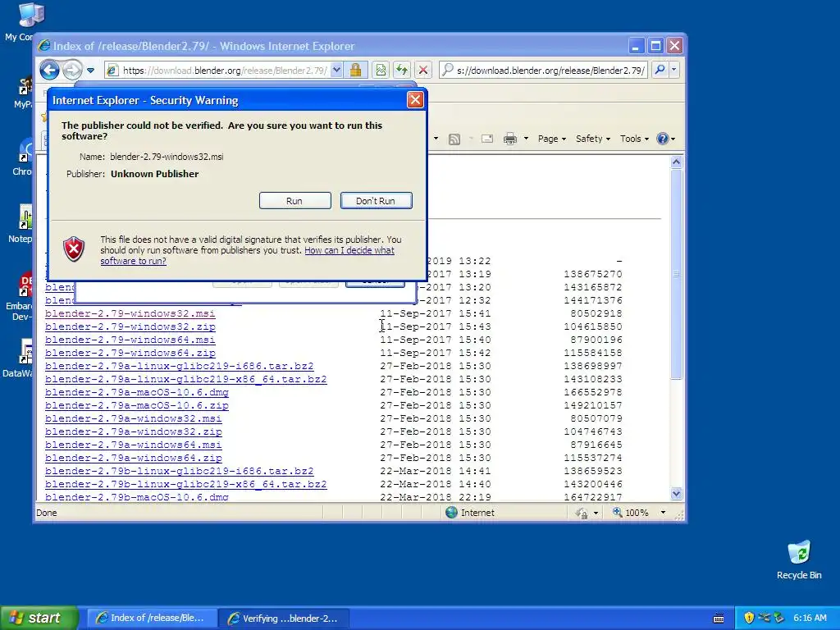The height and width of the screenshot is (630, 840).
Task: Click the Recycle Bin desktop icon
Action: [x=799, y=559]
